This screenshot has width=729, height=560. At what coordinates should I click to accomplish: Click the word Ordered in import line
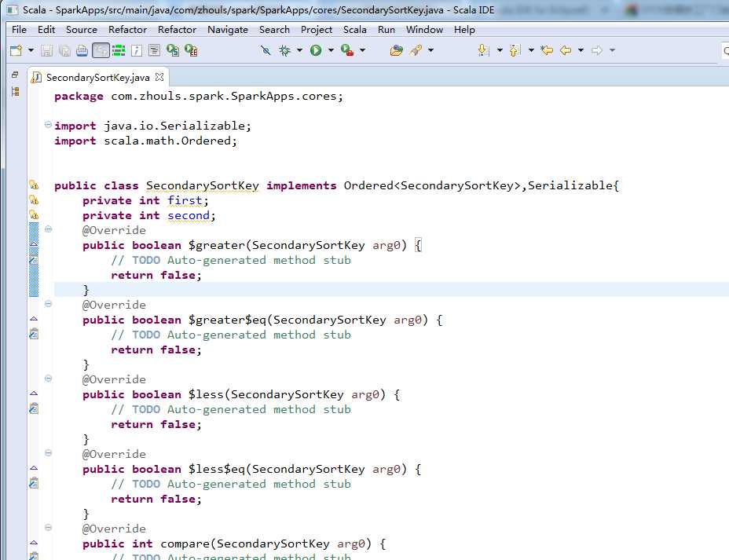coord(206,141)
